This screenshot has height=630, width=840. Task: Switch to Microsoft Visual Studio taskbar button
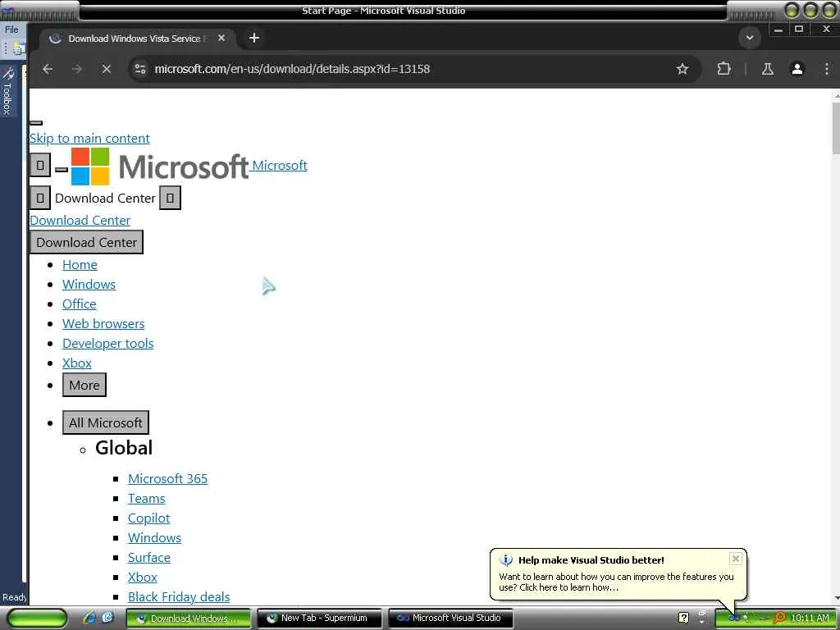click(450, 619)
